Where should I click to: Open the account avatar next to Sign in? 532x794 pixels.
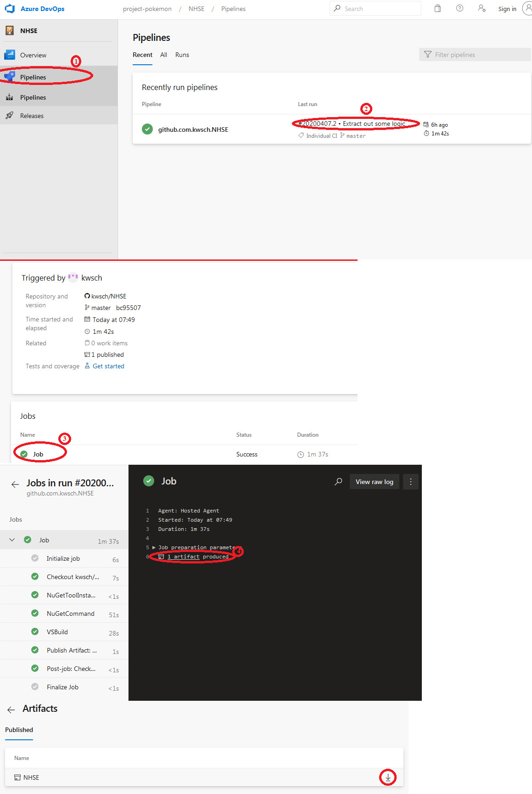(527, 8)
